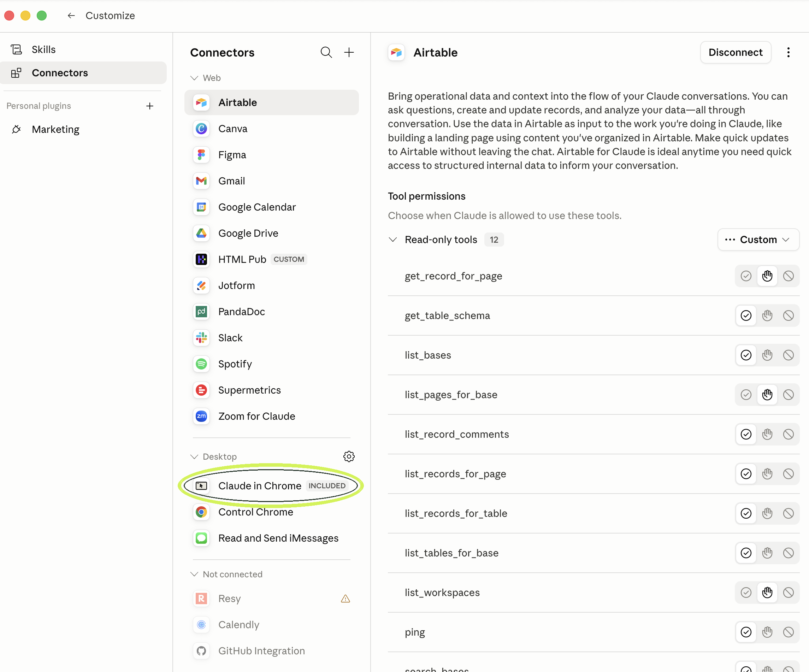Collapse the Read-only tools list
The width and height of the screenshot is (809, 672).
[x=392, y=240]
